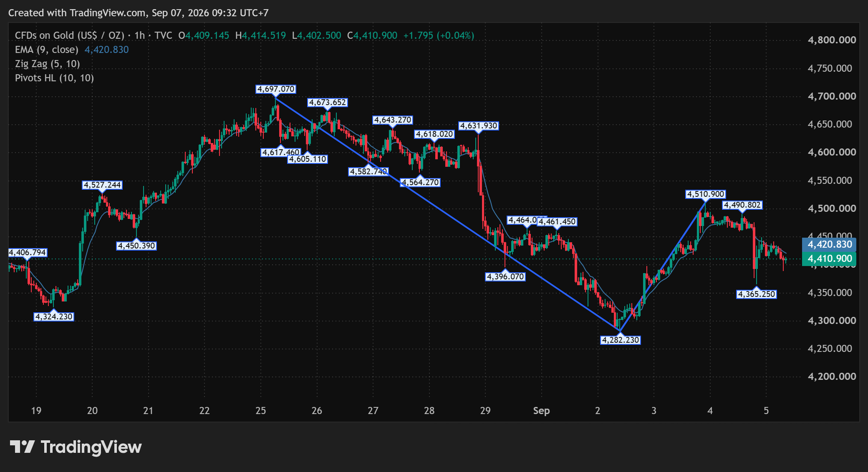Click the EMA value 4,420.830 in legend

pyautogui.click(x=107, y=50)
